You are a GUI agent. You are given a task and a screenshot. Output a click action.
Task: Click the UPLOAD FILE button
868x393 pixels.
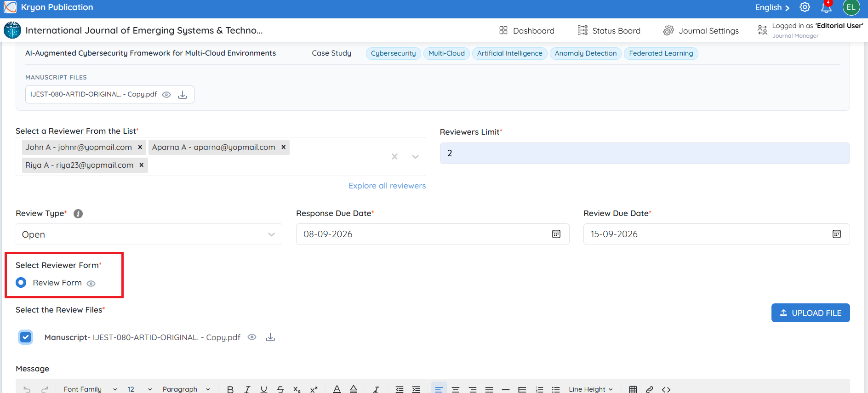[811, 313]
